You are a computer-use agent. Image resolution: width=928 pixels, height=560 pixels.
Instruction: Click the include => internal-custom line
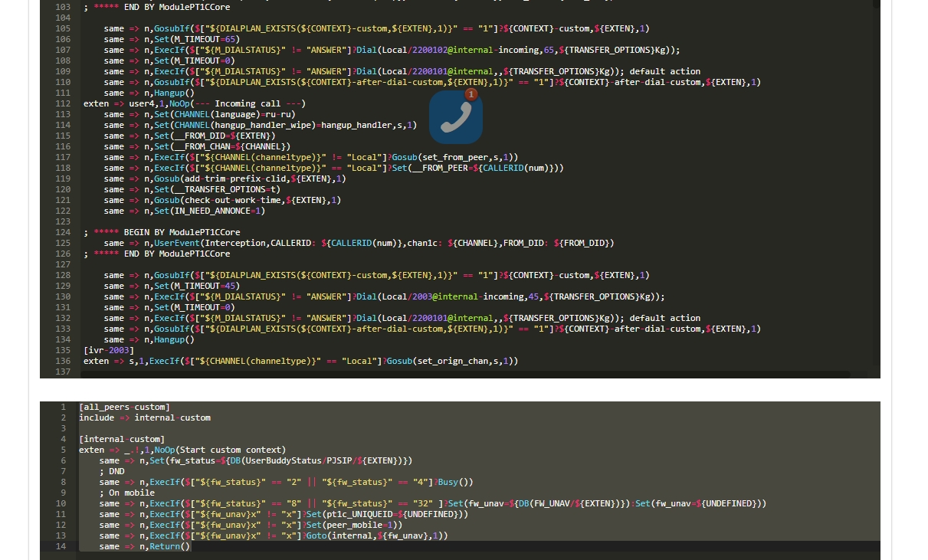[x=144, y=418]
